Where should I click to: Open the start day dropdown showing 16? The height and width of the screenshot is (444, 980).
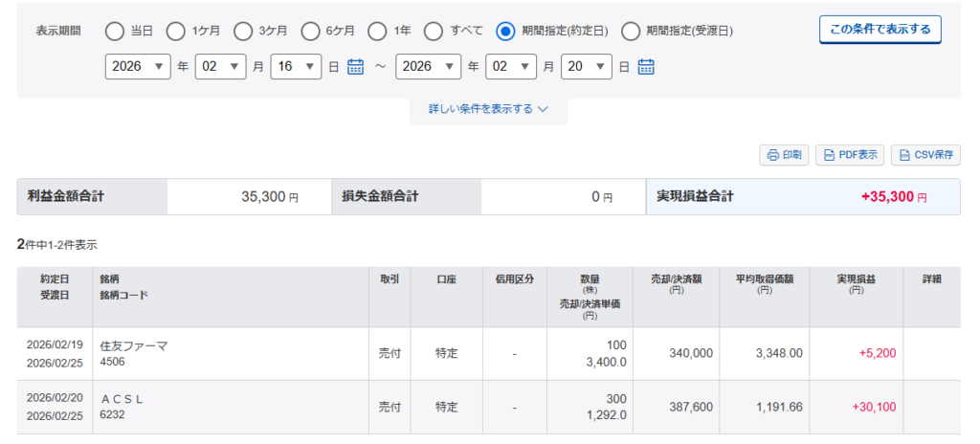point(296,67)
